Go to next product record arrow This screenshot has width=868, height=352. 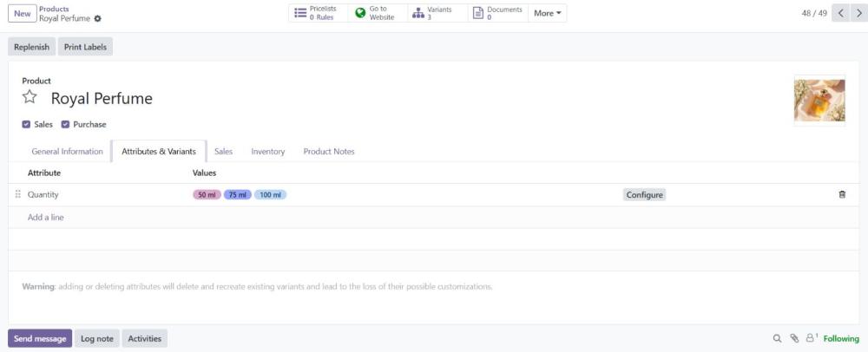[858, 13]
